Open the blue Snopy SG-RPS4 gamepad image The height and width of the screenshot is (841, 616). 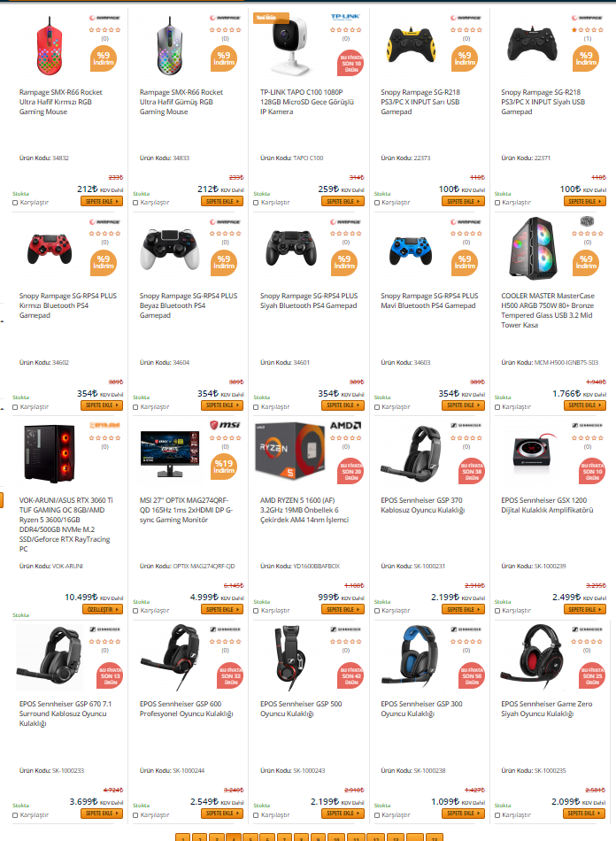tap(411, 249)
